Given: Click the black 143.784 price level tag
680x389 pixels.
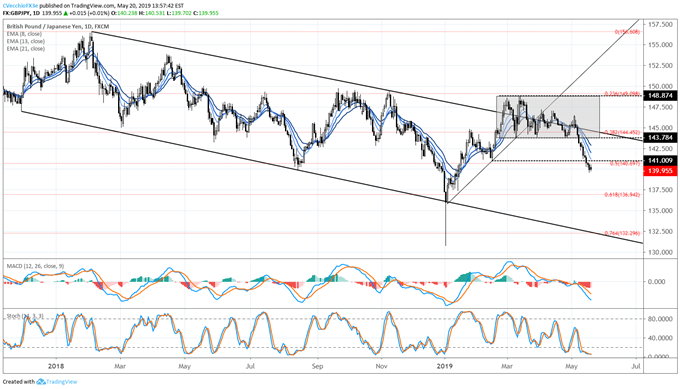Looking at the screenshot, I should pyautogui.click(x=660, y=138).
